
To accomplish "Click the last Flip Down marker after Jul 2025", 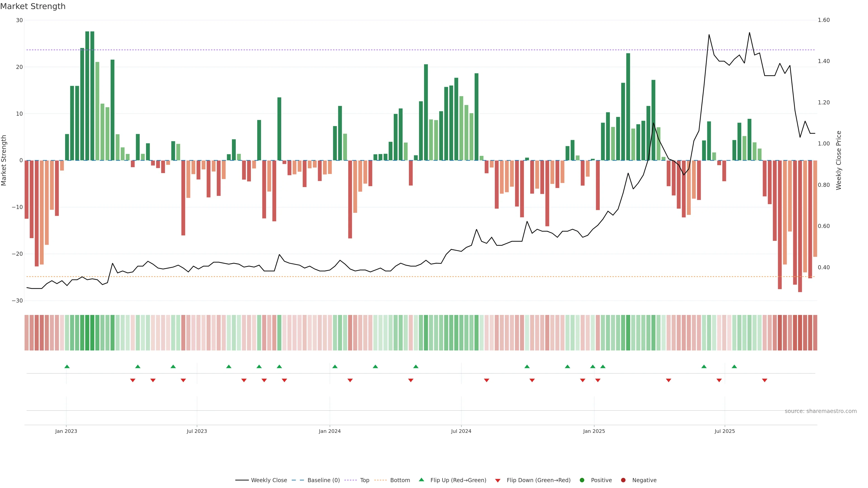I will 764,380.
